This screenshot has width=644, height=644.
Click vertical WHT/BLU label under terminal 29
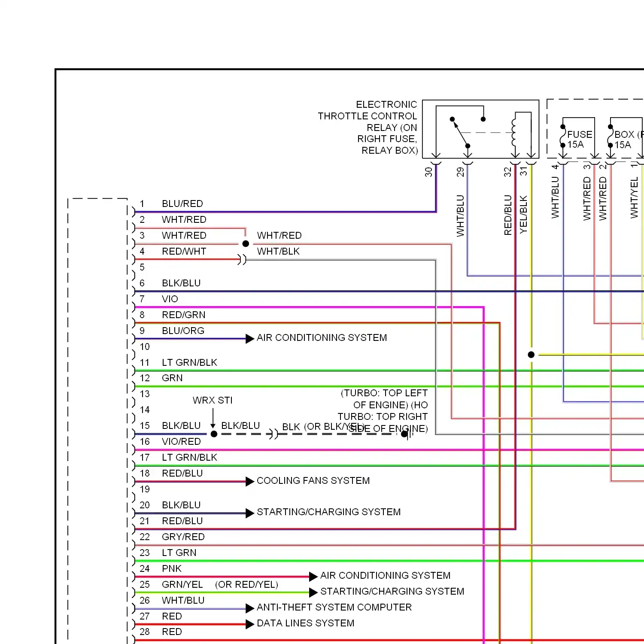tap(460, 216)
